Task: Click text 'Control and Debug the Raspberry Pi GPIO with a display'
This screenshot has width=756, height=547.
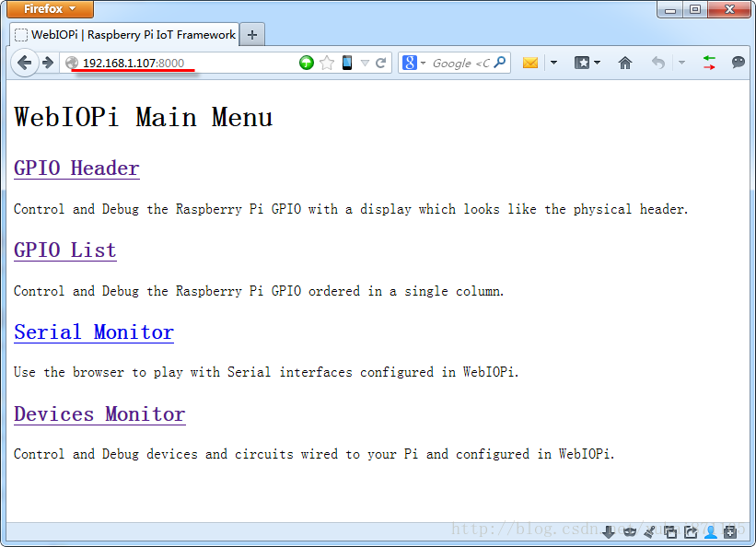Action: click(x=212, y=209)
